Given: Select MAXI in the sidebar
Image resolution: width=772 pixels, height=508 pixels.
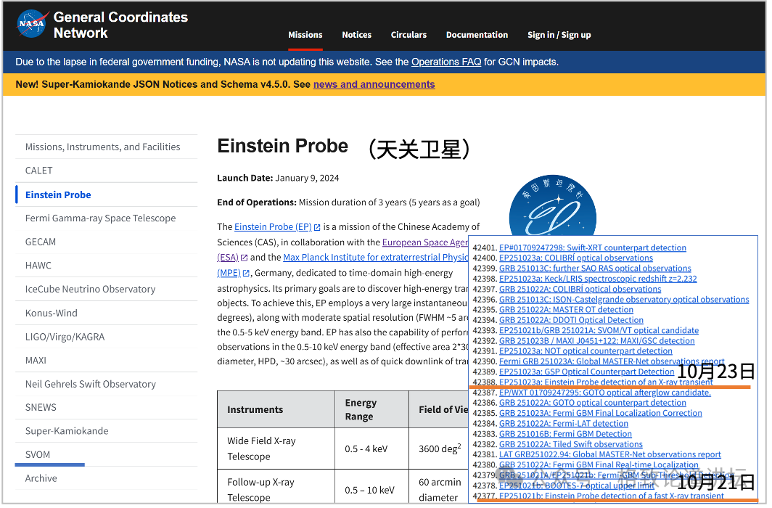Looking at the screenshot, I should [x=107, y=361].
